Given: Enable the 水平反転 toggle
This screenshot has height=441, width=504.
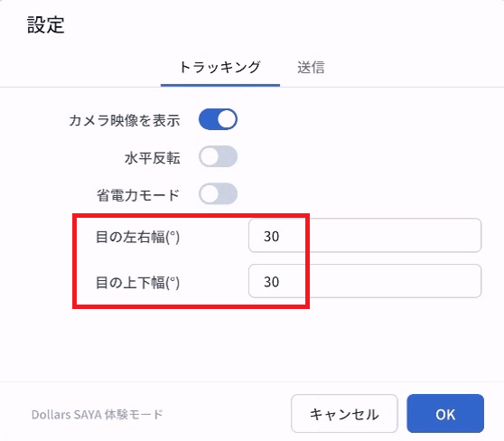Looking at the screenshot, I should (218, 156).
